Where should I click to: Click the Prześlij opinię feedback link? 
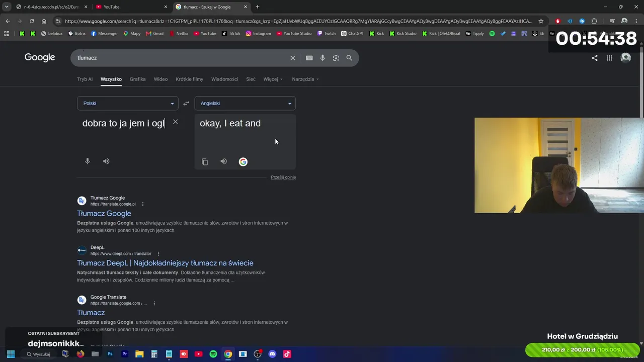click(x=283, y=177)
